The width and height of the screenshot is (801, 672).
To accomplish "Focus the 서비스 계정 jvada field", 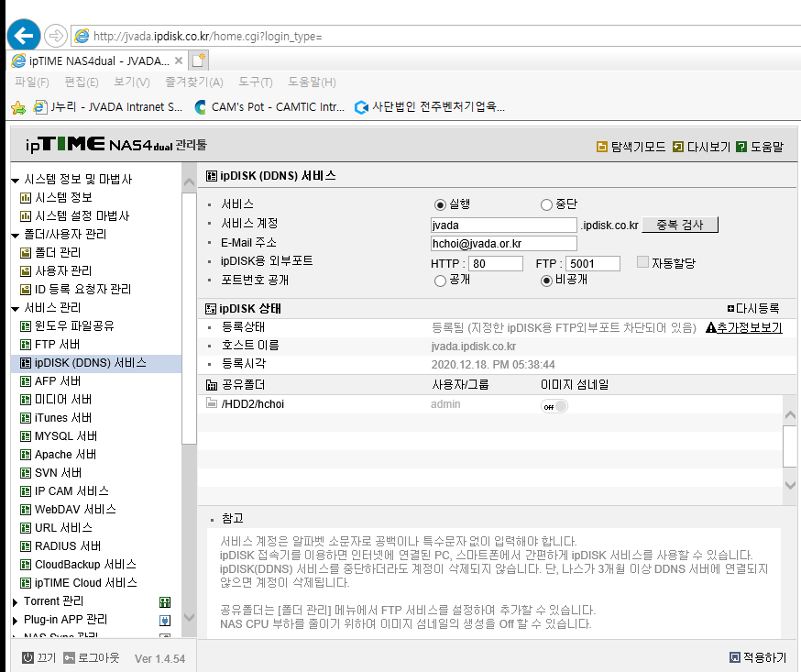I will 504,226.
